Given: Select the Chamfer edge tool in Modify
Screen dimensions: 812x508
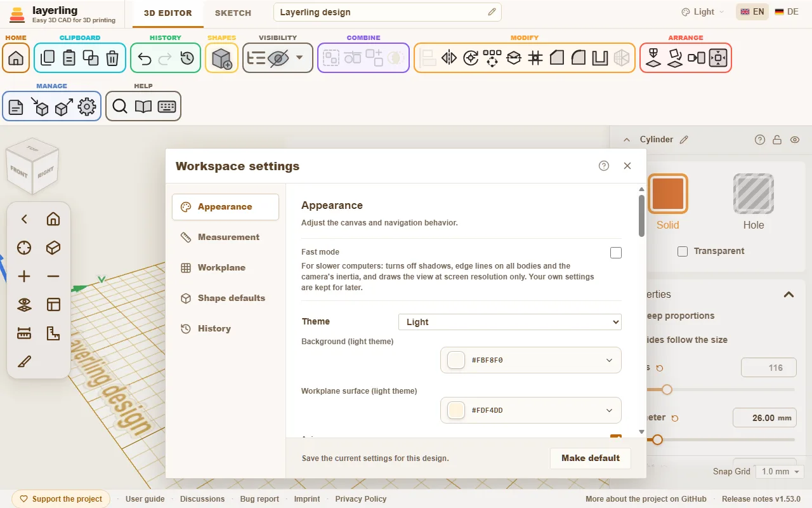Looking at the screenshot, I should [557, 58].
